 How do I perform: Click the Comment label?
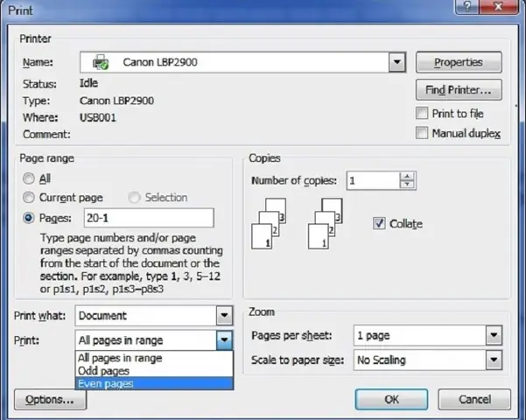tap(46, 134)
